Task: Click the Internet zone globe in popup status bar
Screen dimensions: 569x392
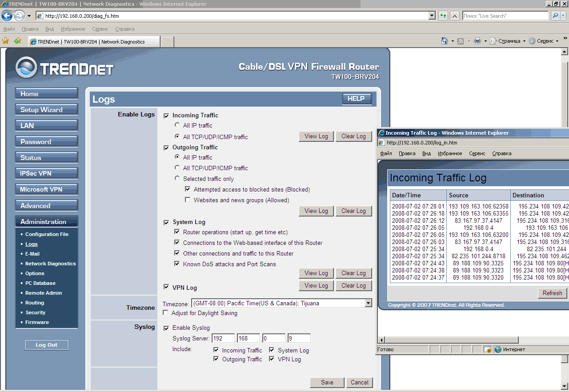Action: 498,349
